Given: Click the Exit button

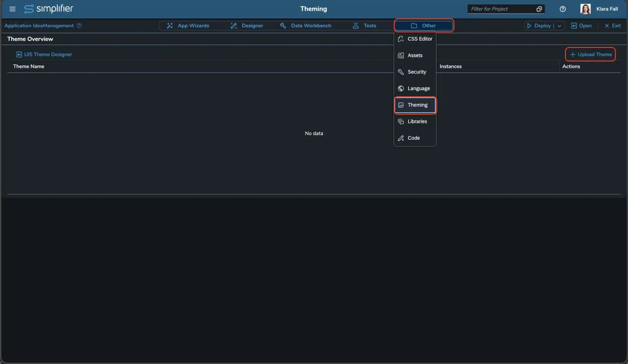Looking at the screenshot, I should coord(612,26).
